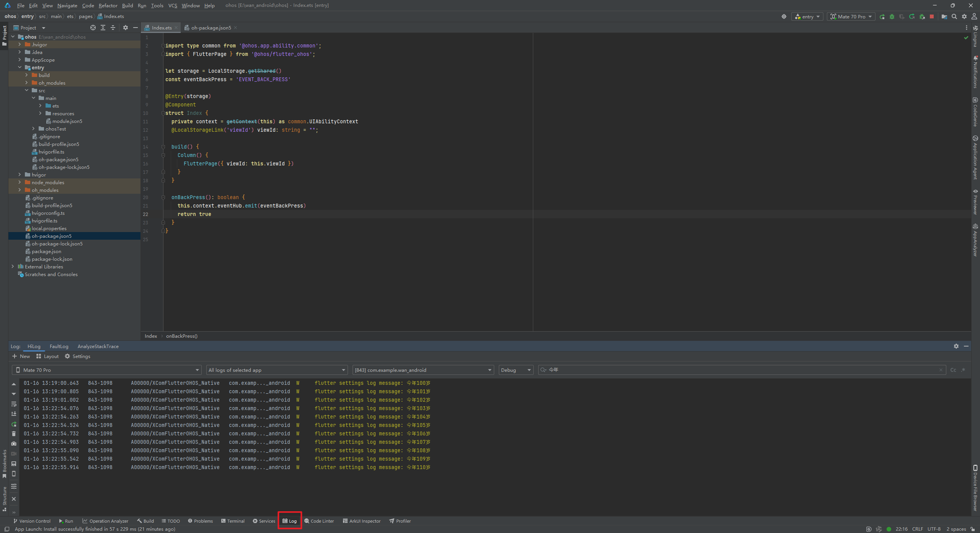Click the green Debug bug icon
The height and width of the screenshot is (533, 980).
[892, 16]
